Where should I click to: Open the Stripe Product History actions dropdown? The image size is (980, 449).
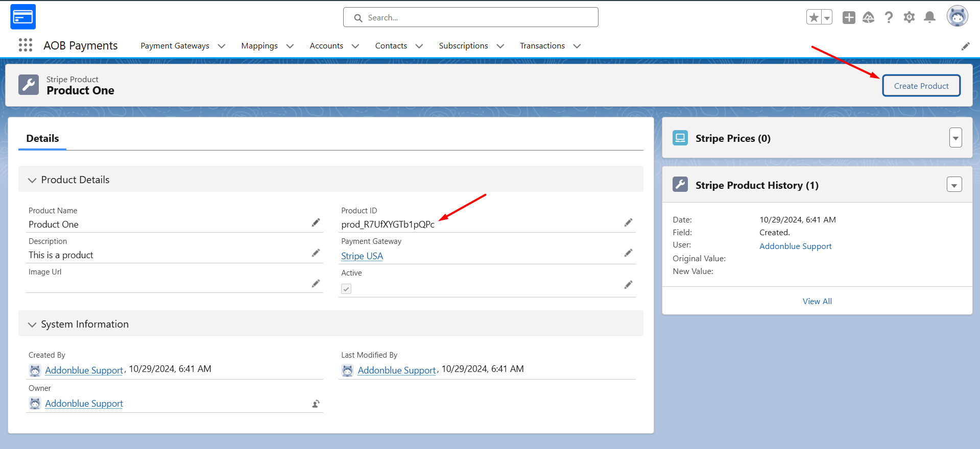point(954,185)
